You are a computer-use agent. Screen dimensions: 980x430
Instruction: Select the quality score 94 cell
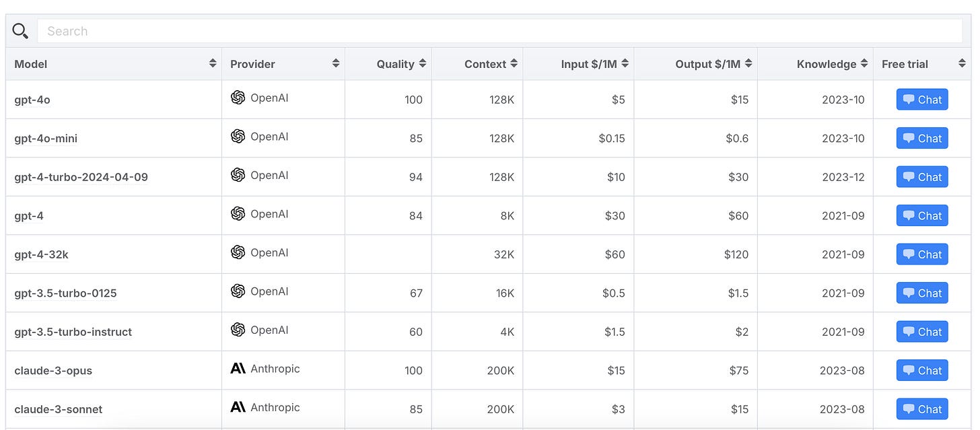tap(388, 177)
